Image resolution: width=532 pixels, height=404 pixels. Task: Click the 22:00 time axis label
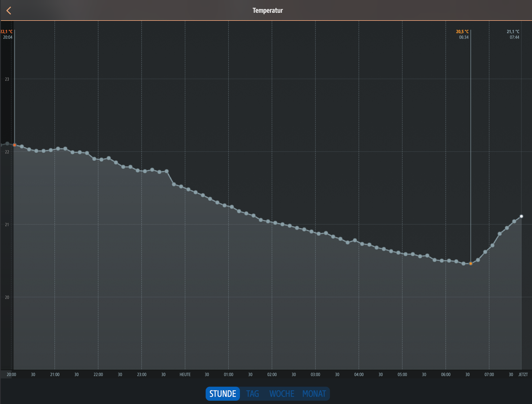(x=98, y=375)
